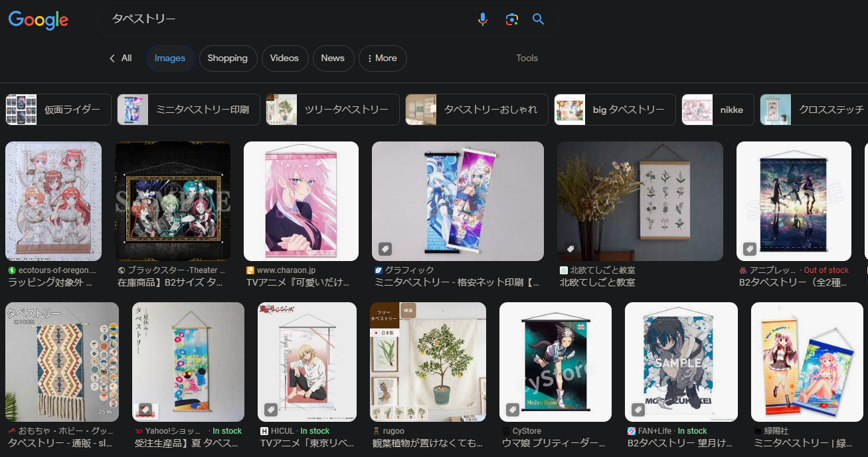
Task: Go to the News tab
Action: tap(333, 58)
